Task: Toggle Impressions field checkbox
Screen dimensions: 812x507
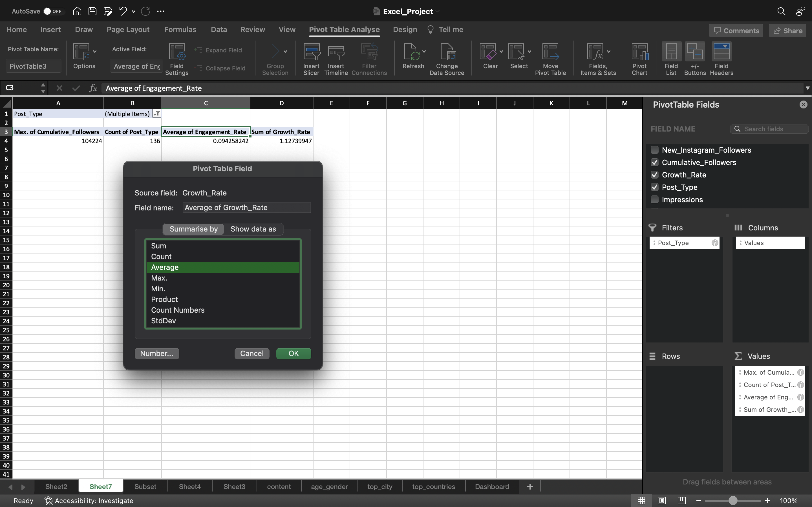Action: coord(654,200)
